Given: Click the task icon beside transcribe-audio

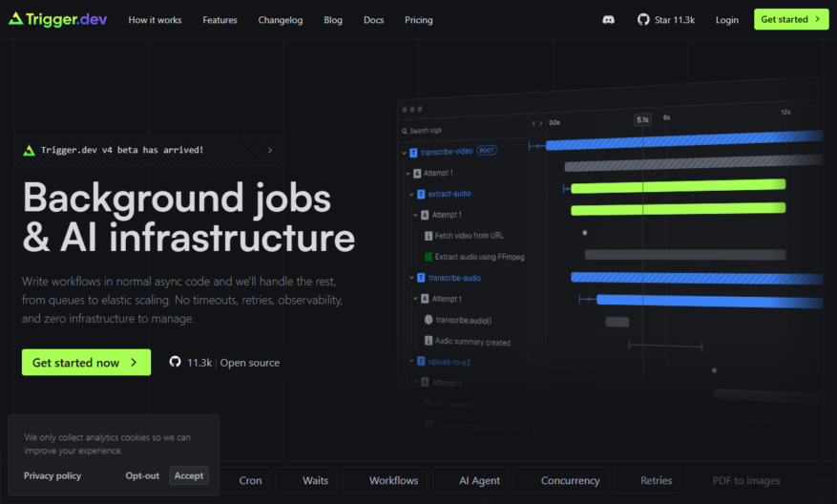Looking at the screenshot, I should (x=421, y=278).
